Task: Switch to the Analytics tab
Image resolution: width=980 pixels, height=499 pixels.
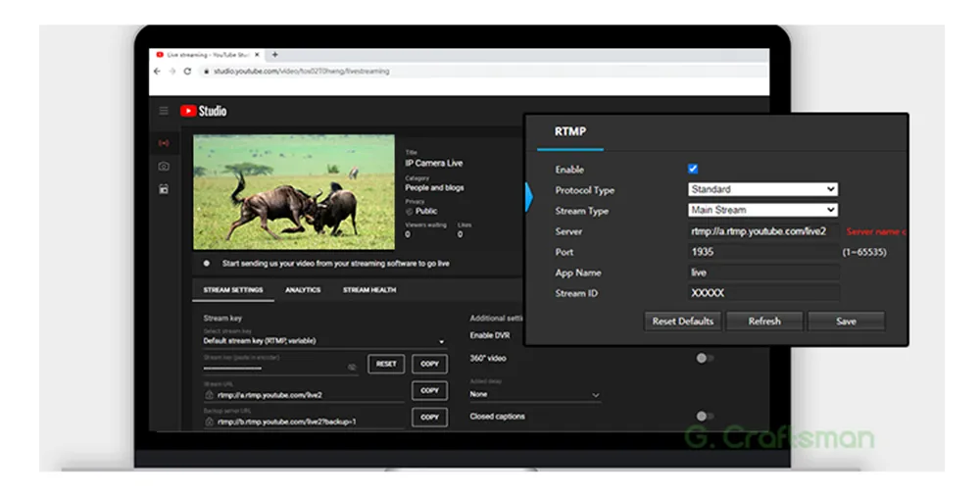Action: point(303,290)
